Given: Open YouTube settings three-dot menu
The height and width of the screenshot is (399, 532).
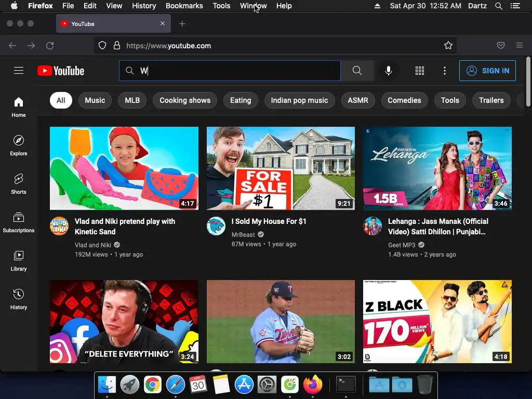Looking at the screenshot, I should (445, 71).
